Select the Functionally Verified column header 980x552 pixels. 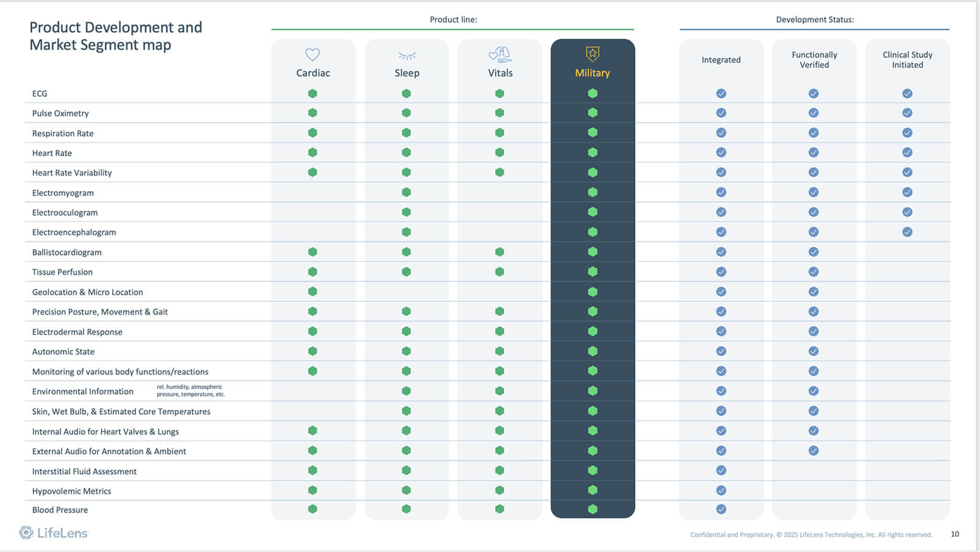tap(814, 60)
